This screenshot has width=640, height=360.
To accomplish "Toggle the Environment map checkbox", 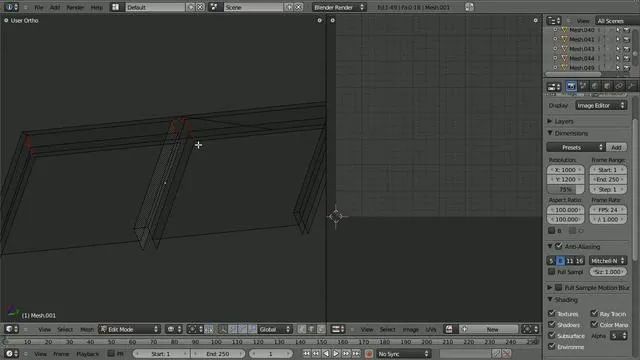I will [551, 346].
